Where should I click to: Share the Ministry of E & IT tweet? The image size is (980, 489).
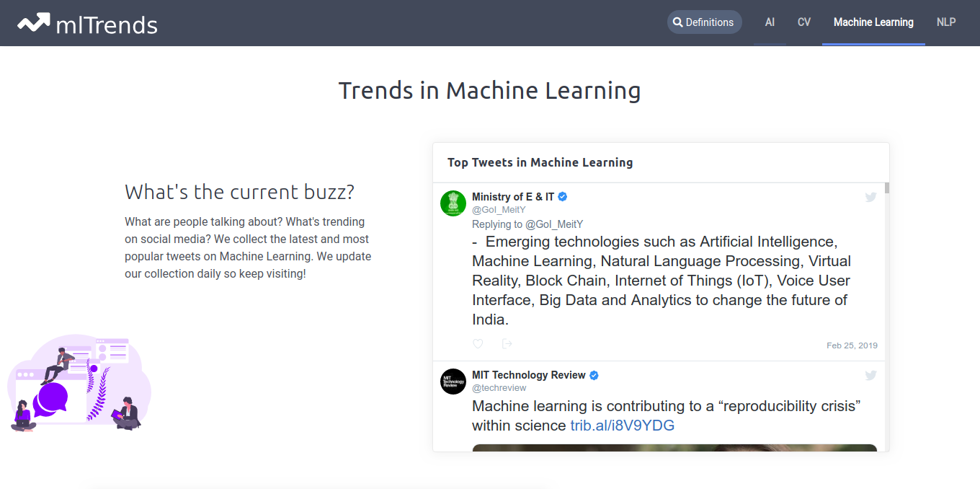507,344
